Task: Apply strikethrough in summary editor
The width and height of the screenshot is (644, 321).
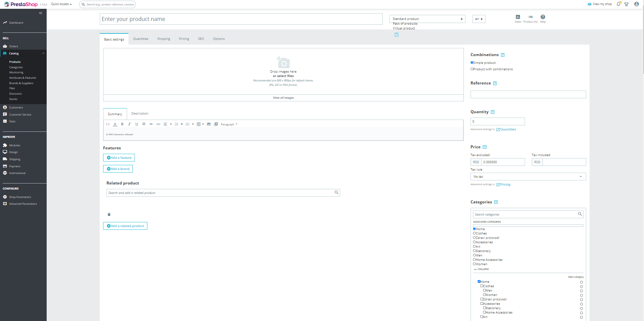Action: pos(144,124)
